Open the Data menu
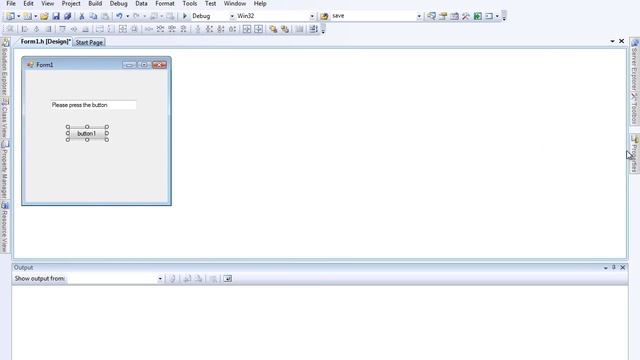Screen dimensions: 640x360 pos(141,4)
